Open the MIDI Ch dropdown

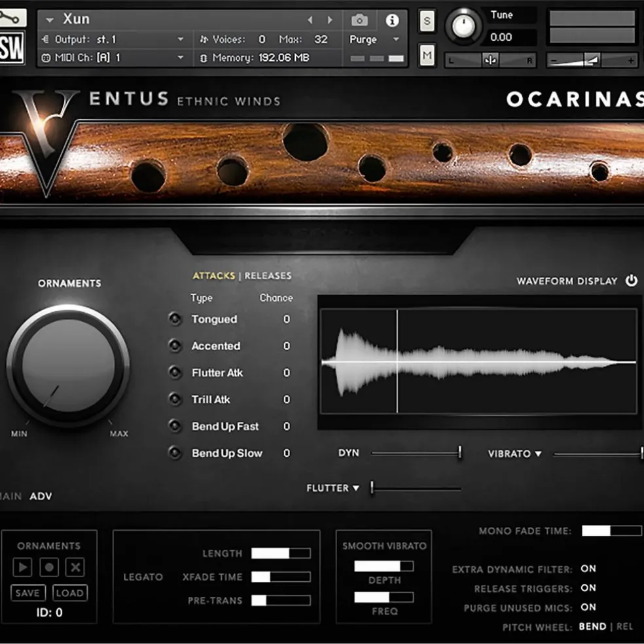(180, 58)
